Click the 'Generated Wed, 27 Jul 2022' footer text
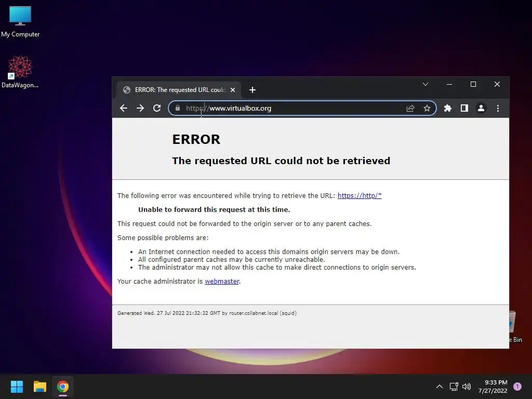Screen dimensions: 532x399 [x=207, y=313]
